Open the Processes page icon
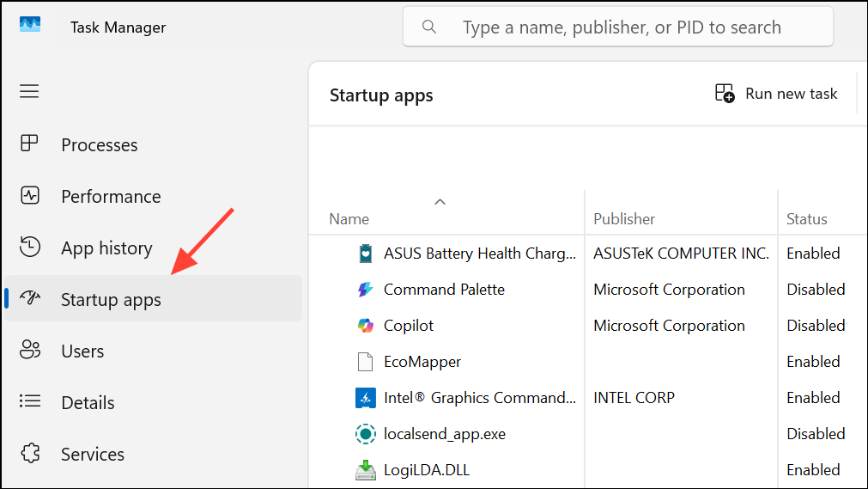Viewport: 868px width, 489px height. (x=30, y=144)
